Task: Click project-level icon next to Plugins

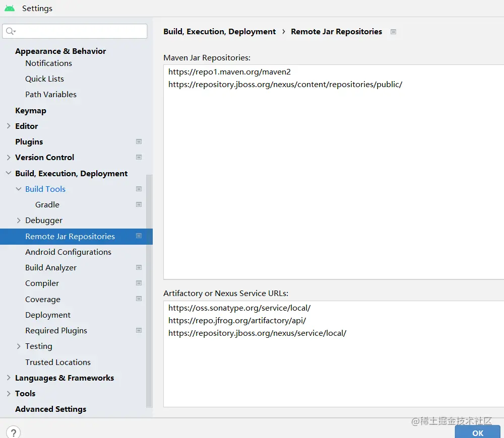Action: 139,141
